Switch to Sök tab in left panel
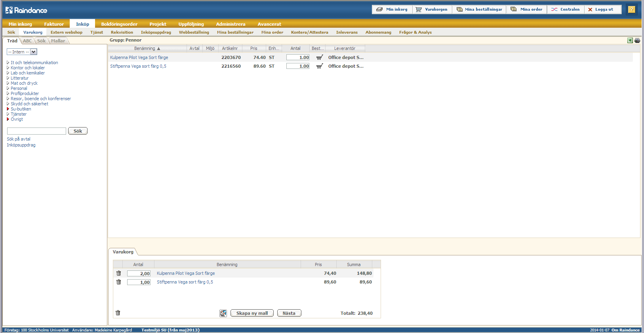This screenshot has width=644, height=333. coord(42,41)
